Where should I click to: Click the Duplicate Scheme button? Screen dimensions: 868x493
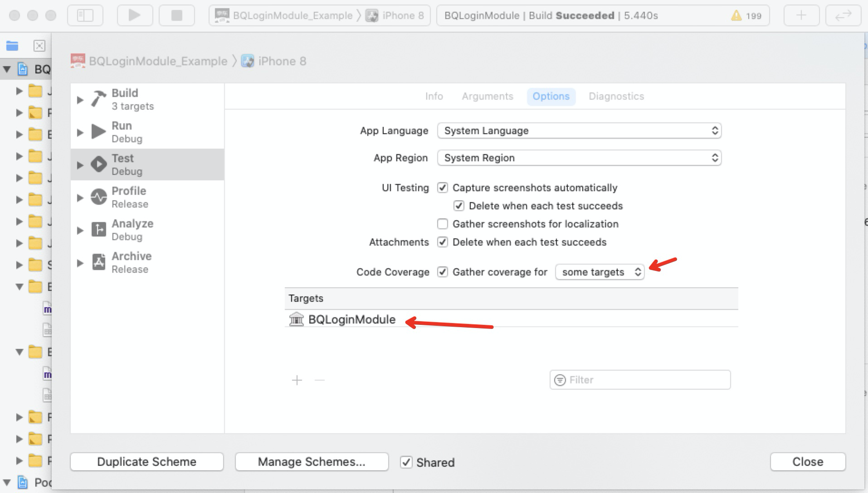coord(147,462)
